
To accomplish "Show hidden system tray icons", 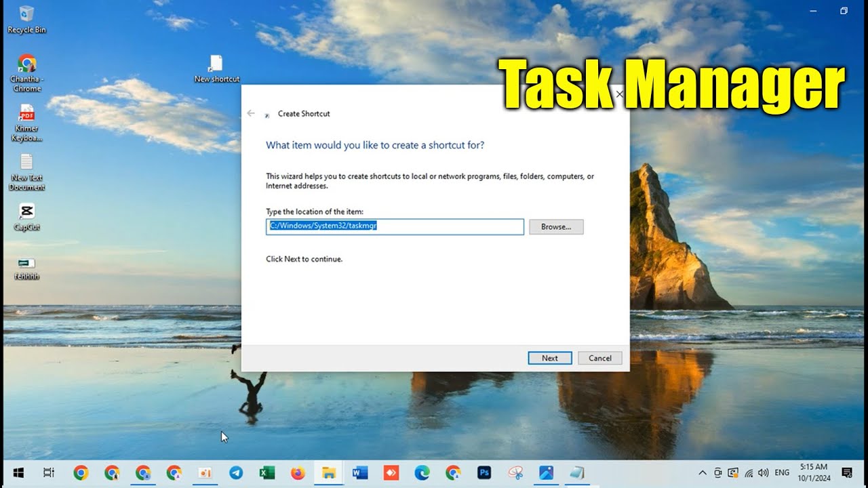I will click(703, 473).
